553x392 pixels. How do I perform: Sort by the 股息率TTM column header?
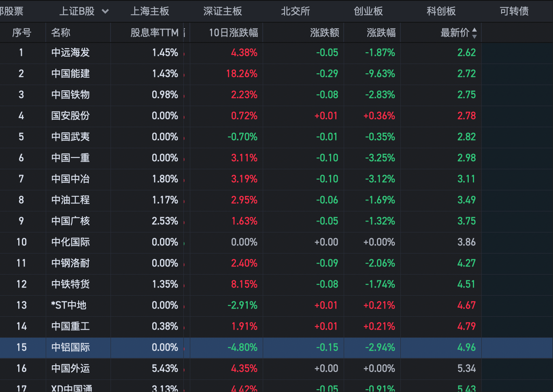(x=154, y=33)
